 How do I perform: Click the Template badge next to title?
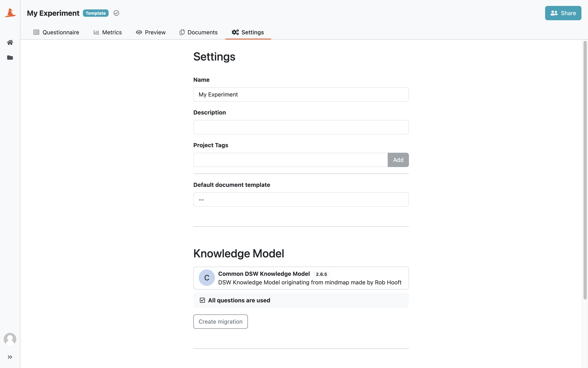tap(96, 13)
